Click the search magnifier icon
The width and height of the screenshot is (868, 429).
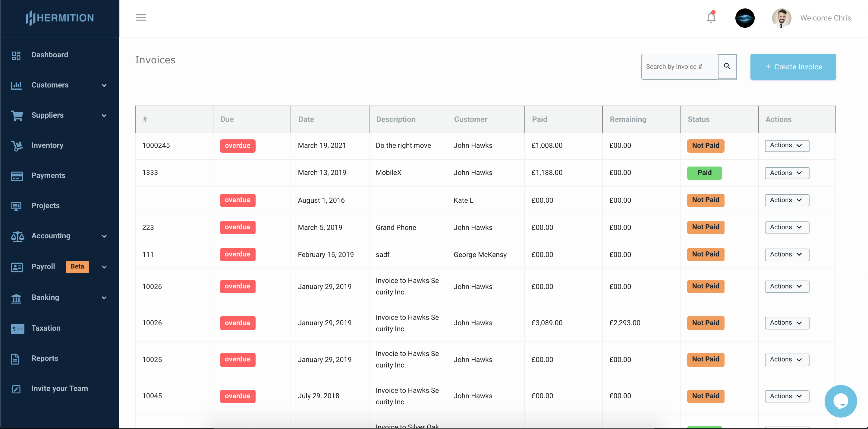[x=727, y=66]
